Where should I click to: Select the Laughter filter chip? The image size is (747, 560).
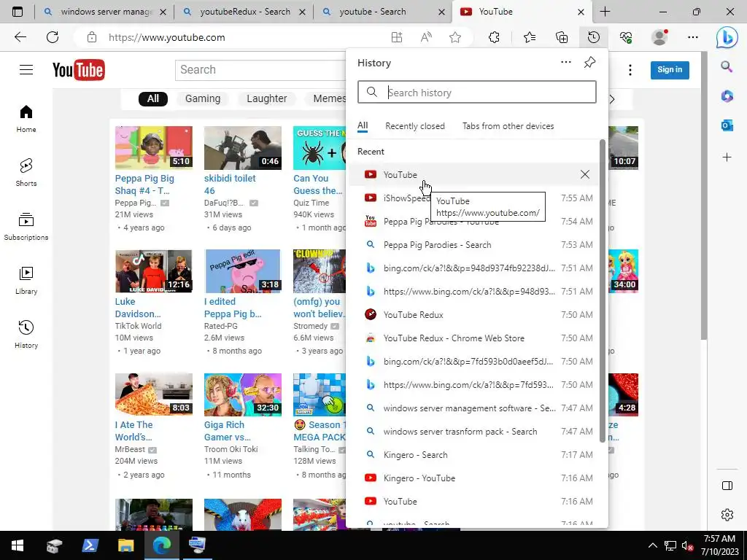tap(267, 98)
